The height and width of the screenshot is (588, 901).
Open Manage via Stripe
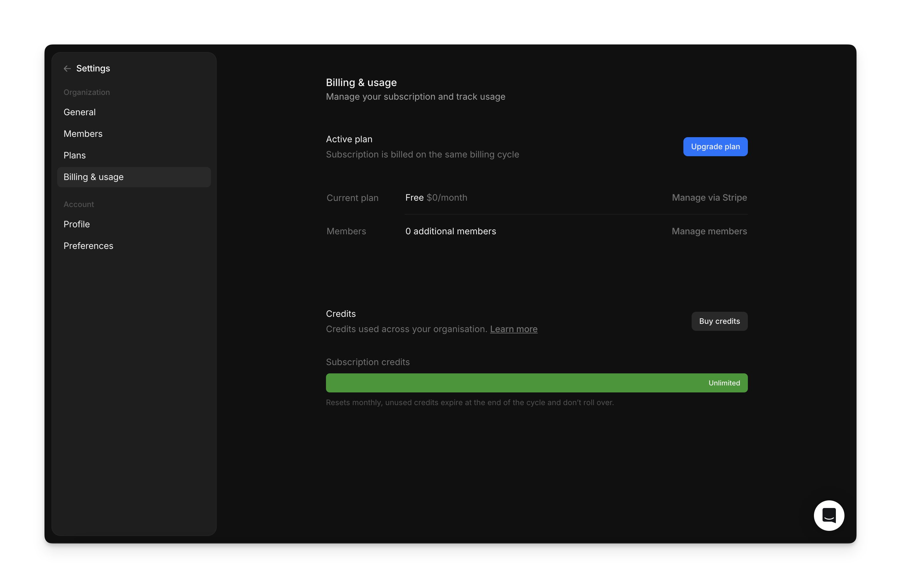[709, 197]
